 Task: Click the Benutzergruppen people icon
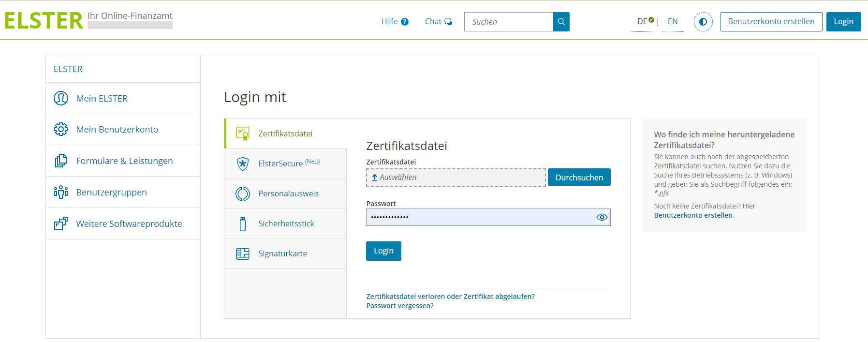click(x=61, y=192)
